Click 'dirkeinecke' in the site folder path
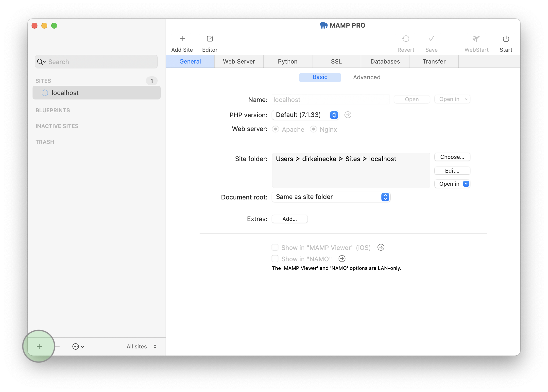The height and width of the screenshot is (392, 548). click(x=319, y=159)
